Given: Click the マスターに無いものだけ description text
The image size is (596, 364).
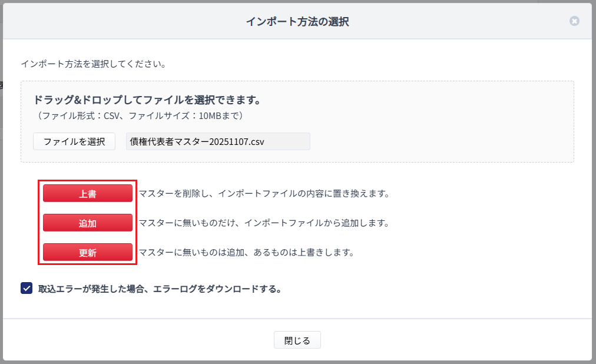Looking at the screenshot, I should [x=190, y=223].
